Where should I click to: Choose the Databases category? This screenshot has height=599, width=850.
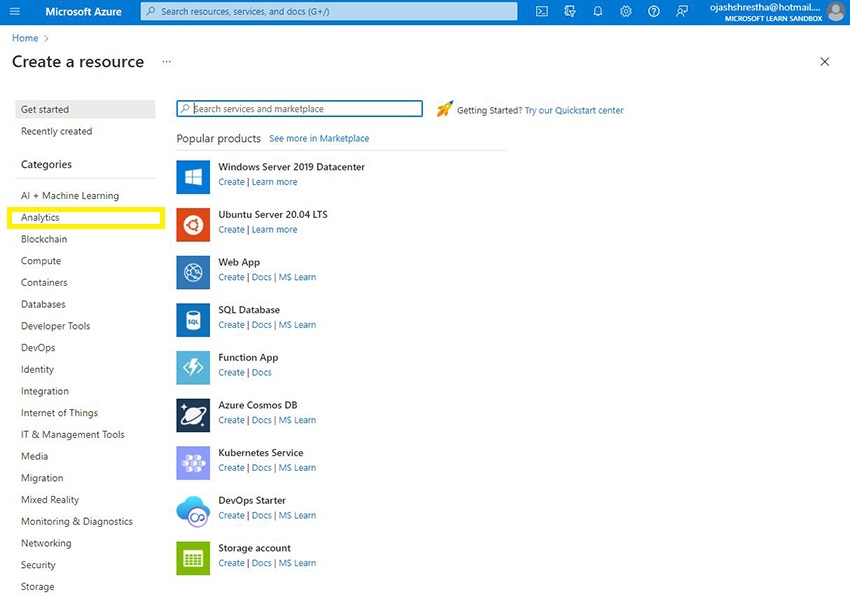click(x=43, y=304)
